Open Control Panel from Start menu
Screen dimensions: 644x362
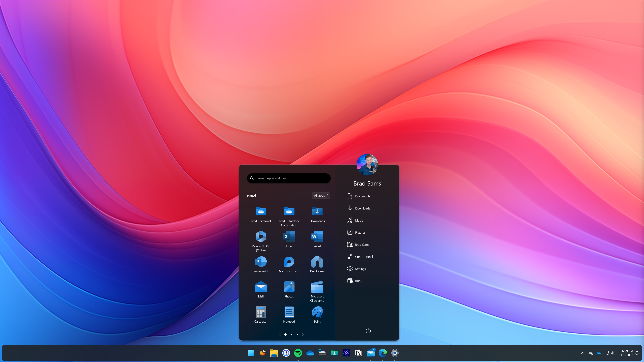(x=364, y=256)
